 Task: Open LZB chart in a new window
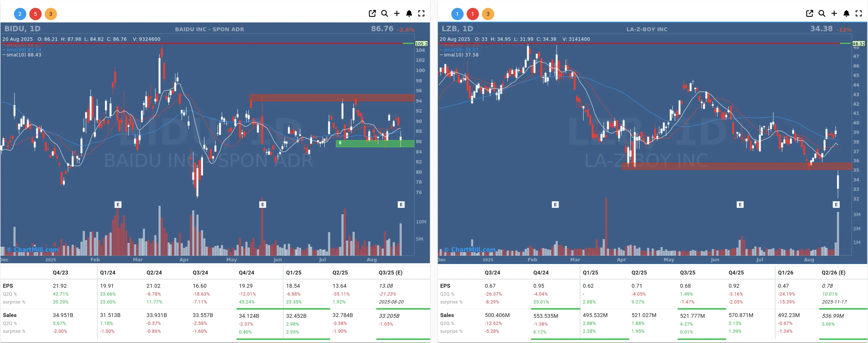809,14
